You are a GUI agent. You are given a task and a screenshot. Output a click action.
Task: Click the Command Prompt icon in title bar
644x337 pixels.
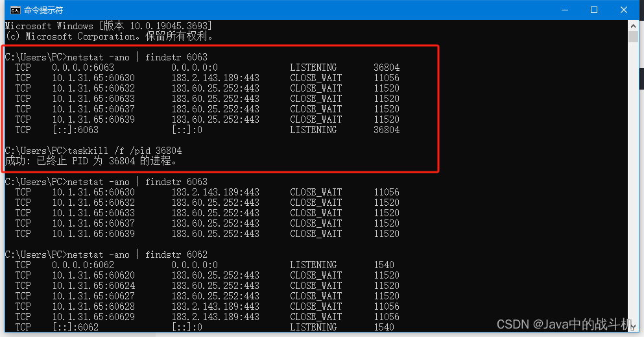tap(16, 10)
